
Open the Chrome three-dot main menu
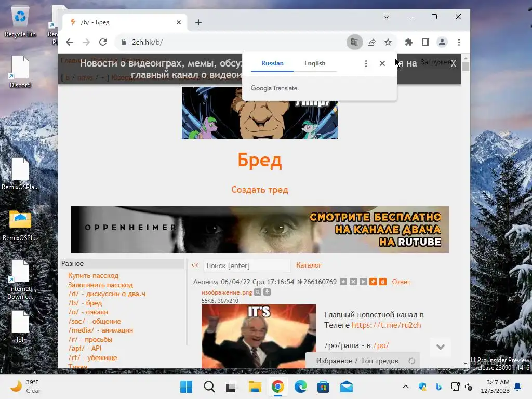pyautogui.click(x=459, y=42)
